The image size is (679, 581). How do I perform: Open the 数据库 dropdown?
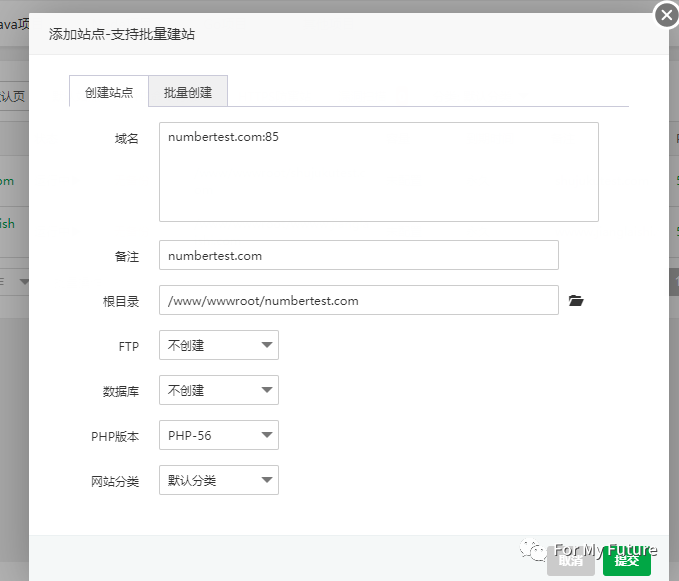pyautogui.click(x=219, y=390)
